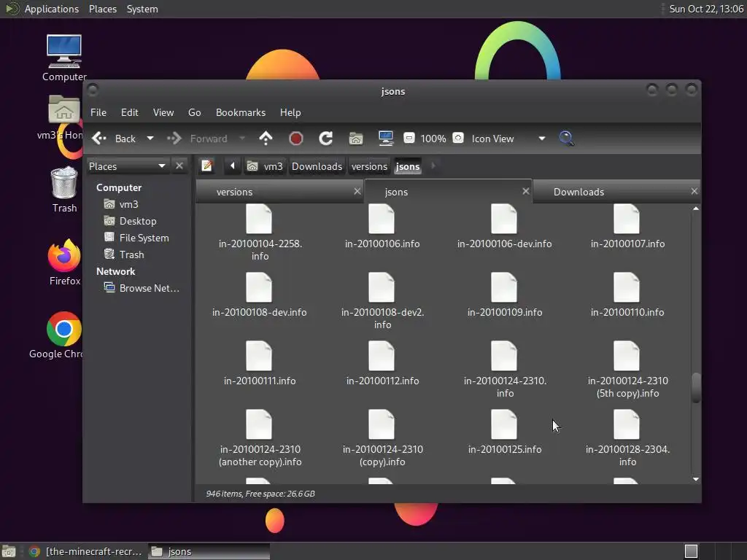Close the jsons tab
Image resolution: width=747 pixels, height=560 pixels.
pos(525,191)
